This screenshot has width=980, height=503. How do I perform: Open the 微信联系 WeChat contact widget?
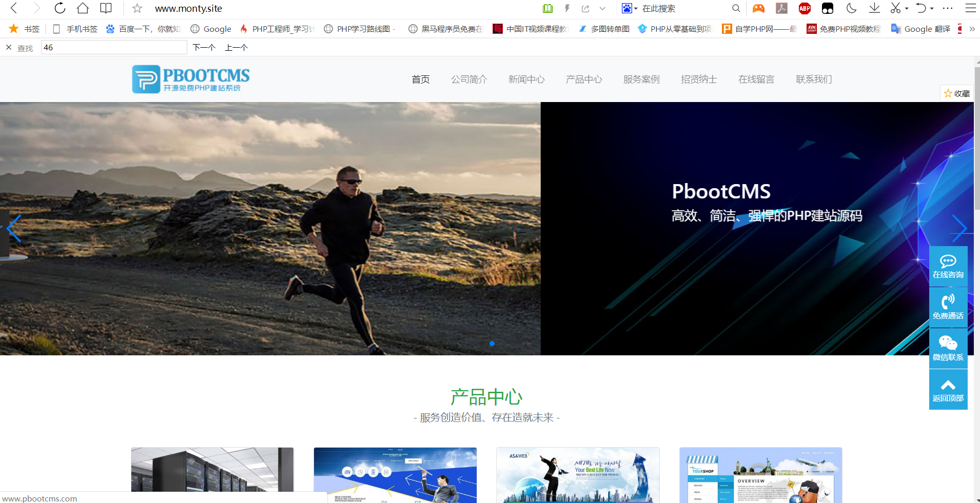948,347
